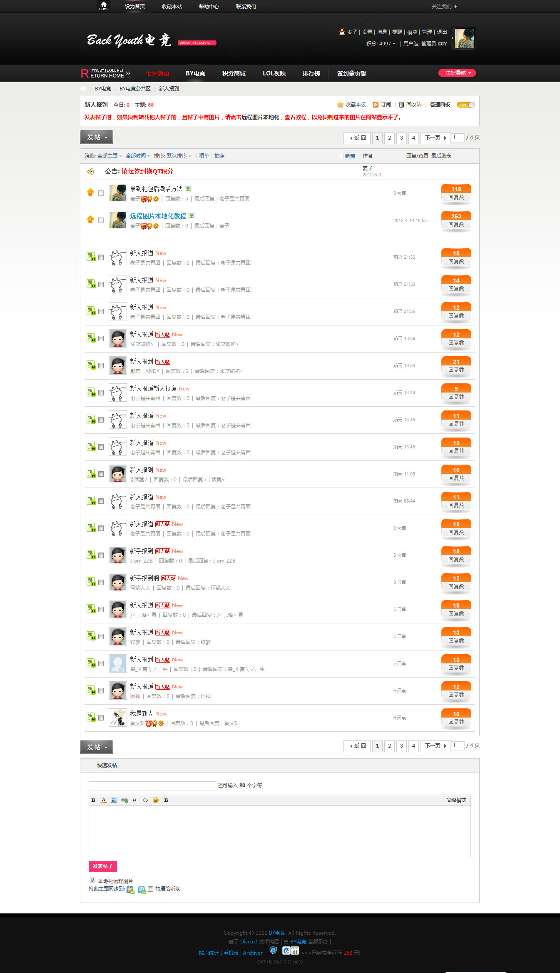560x973 pixels.
Task: Uncheck the 本地化远程图片 checkbox
Action: click(x=92, y=880)
